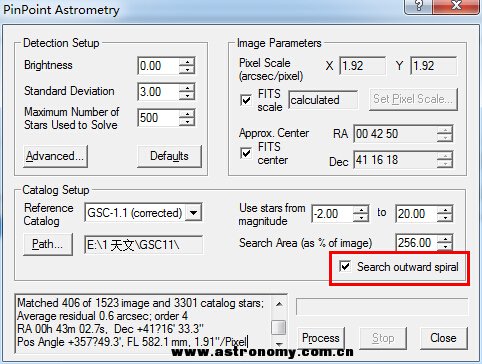Click the Standard Deviation value field

pos(158,92)
